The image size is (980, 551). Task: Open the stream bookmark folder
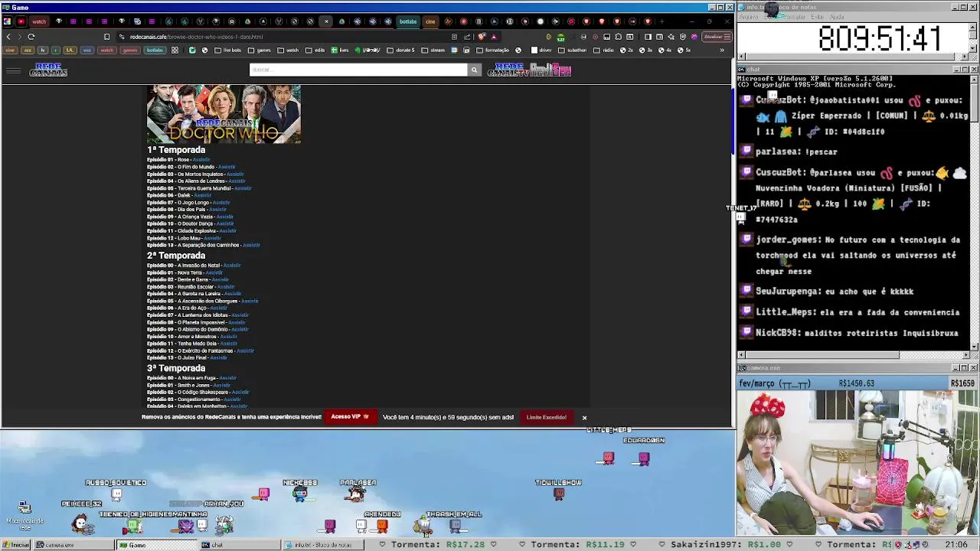coord(433,51)
